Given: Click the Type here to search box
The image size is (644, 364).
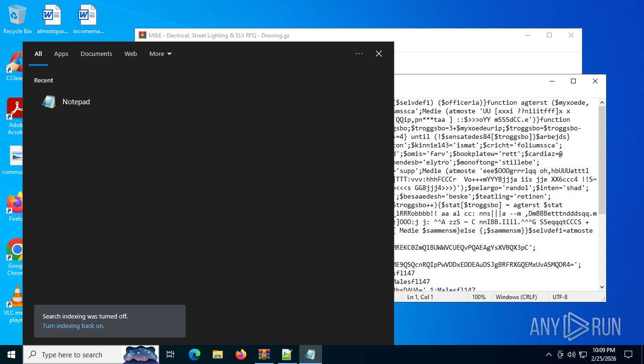Looking at the screenshot, I should 91,355.
